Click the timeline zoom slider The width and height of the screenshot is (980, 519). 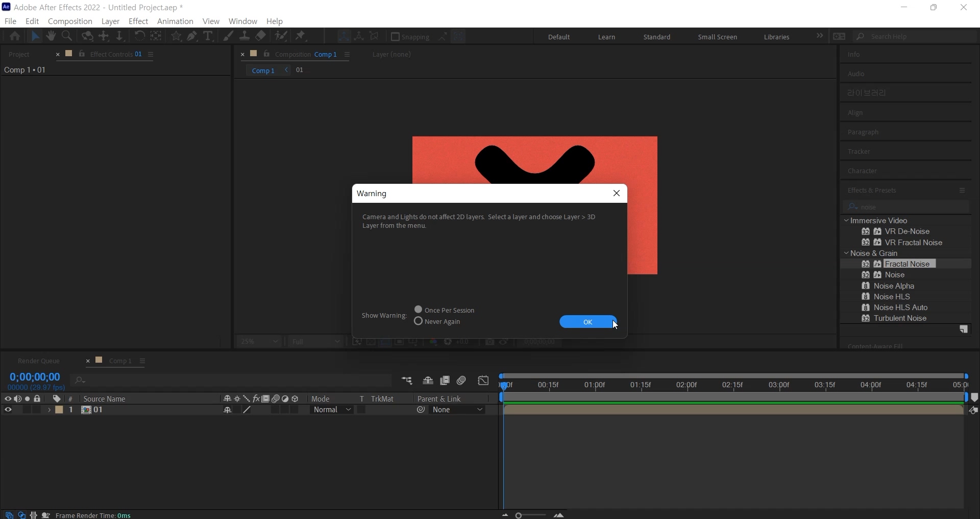[531, 515]
